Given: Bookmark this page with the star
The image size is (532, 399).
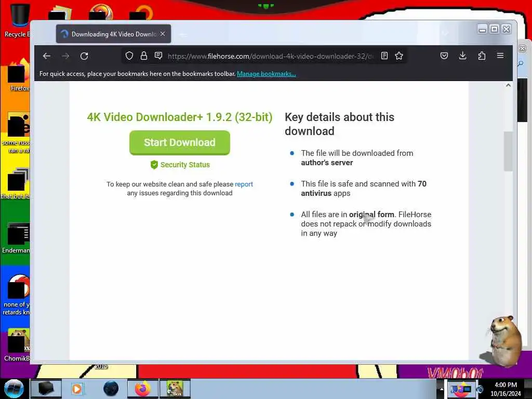Looking at the screenshot, I should point(399,56).
